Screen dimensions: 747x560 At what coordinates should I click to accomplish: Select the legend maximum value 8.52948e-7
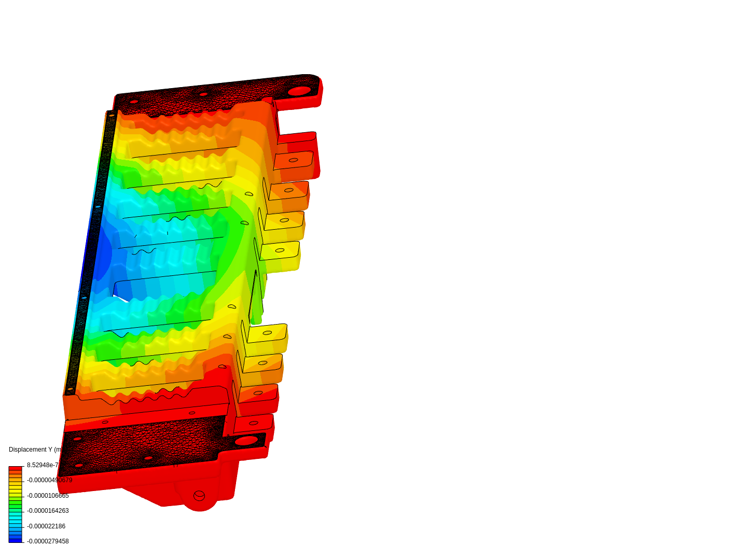pyautogui.click(x=42, y=465)
